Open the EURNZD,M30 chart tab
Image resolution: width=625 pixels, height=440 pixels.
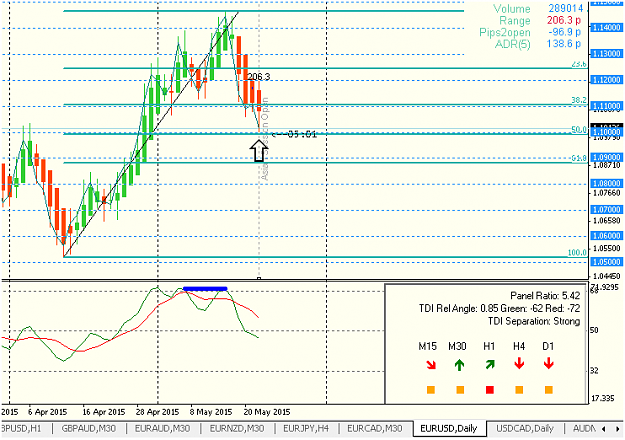pos(237,428)
